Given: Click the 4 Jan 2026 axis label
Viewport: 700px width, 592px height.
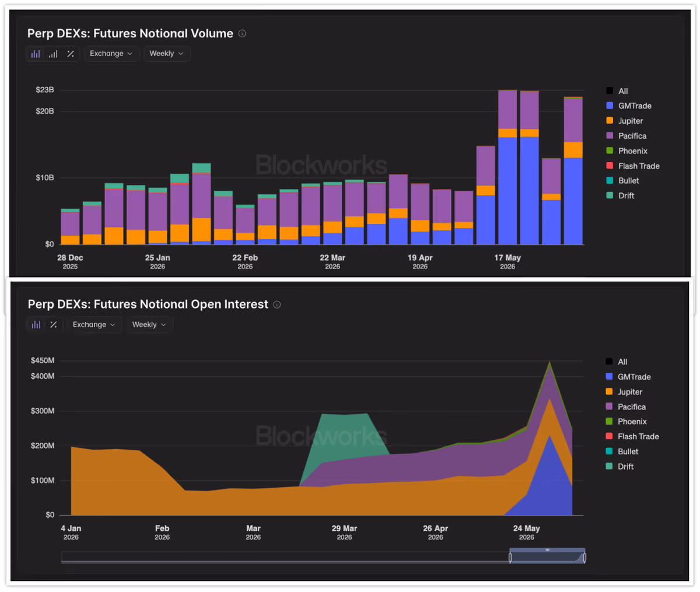Looking at the screenshot, I should [x=71, y=533].
